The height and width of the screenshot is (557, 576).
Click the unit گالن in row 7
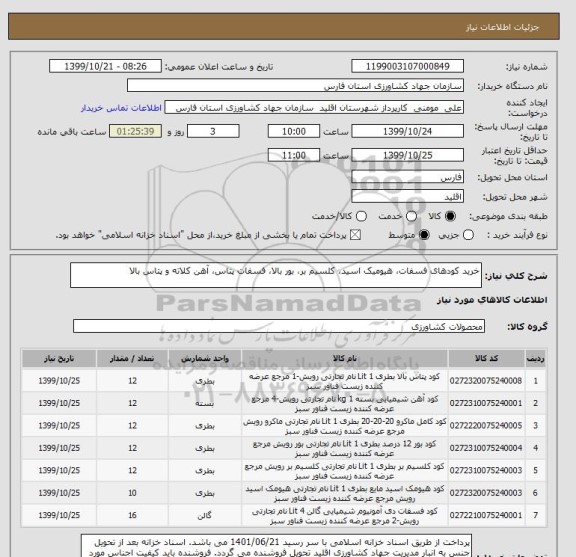point(205,515)
